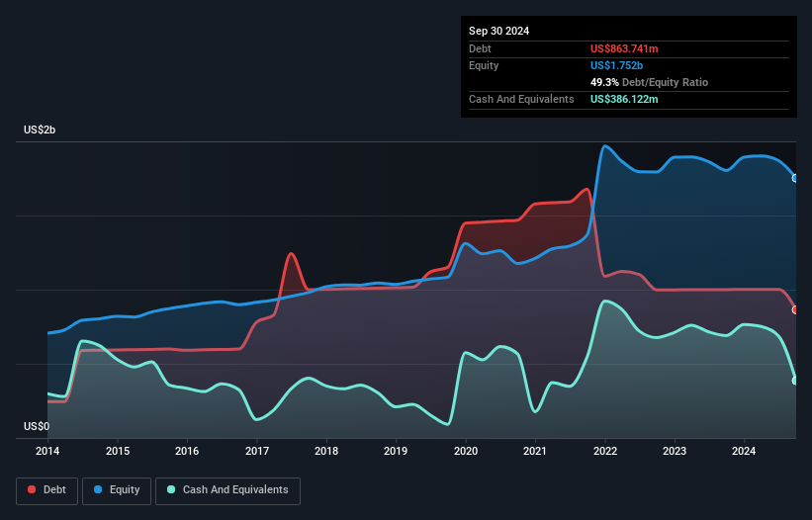
Task: Click Cash And Equivalents label in tooltip
Action: (x=521, y=99)
